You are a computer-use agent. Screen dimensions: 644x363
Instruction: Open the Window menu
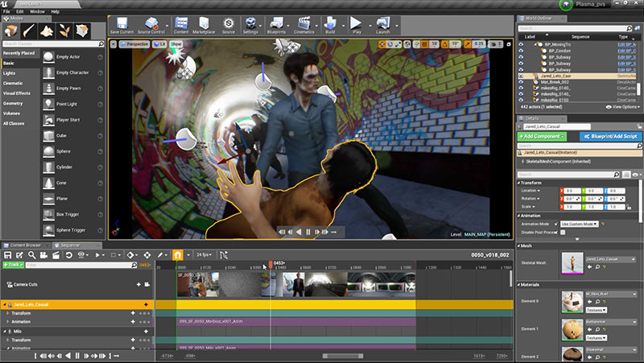[x=37, y=12]
